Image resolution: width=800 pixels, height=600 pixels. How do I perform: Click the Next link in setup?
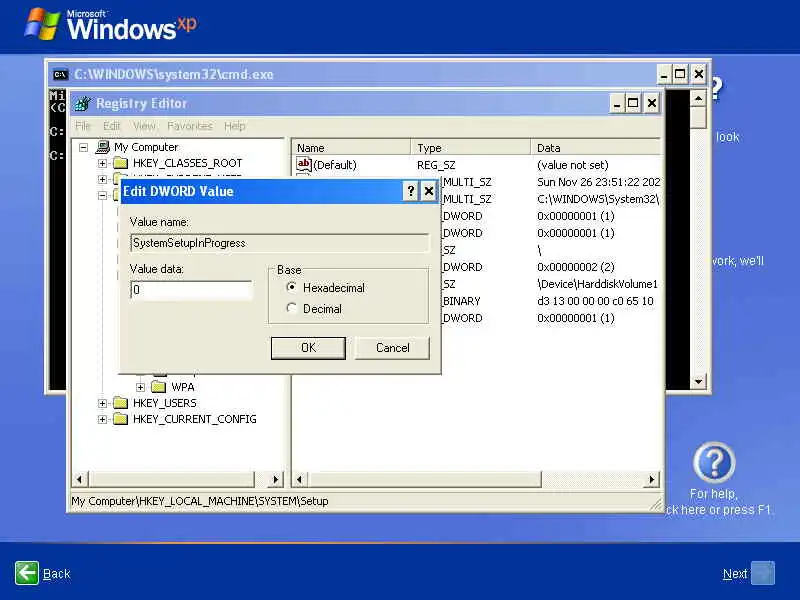[735, 574]
